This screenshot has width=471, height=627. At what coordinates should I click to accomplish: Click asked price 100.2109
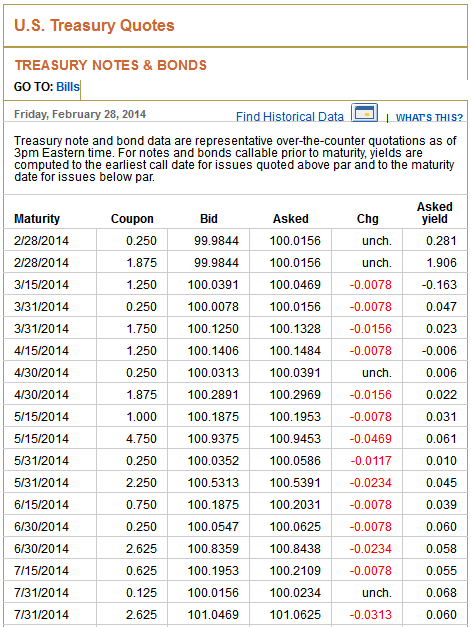(295, 571)
